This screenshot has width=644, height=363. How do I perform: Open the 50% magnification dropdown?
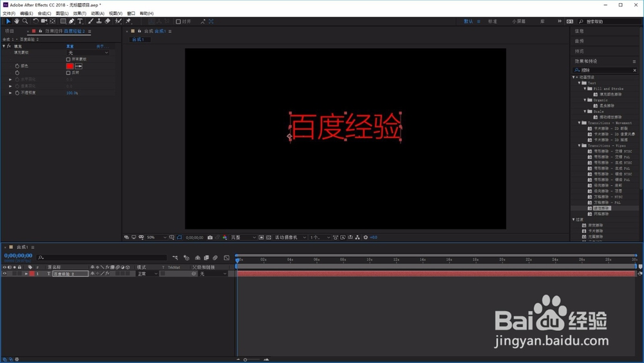coord(156,238)
